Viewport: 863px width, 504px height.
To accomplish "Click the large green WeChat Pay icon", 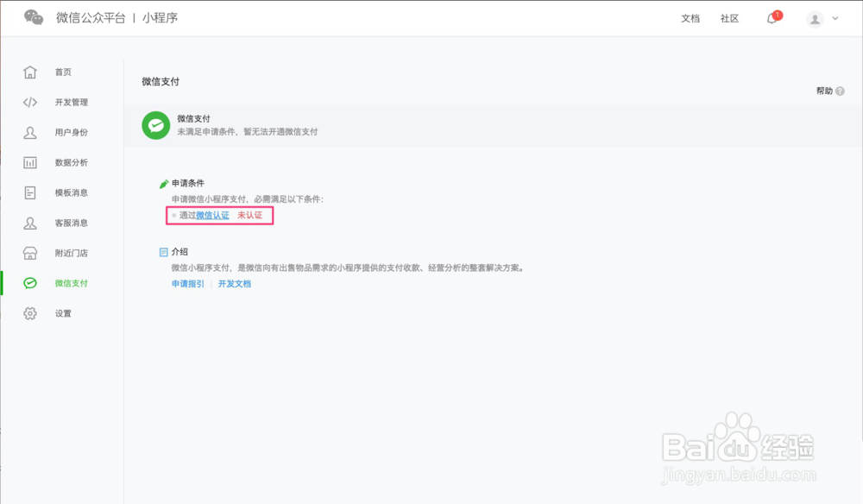I will 155,125.
